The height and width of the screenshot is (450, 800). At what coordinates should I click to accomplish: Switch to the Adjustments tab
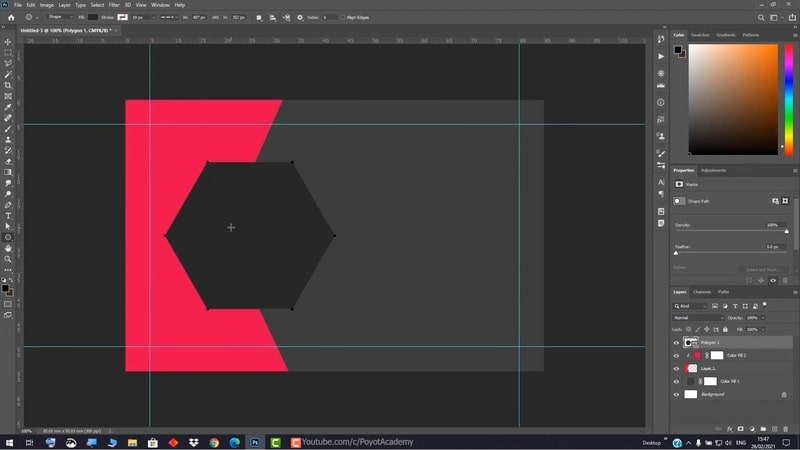[713, 170]
